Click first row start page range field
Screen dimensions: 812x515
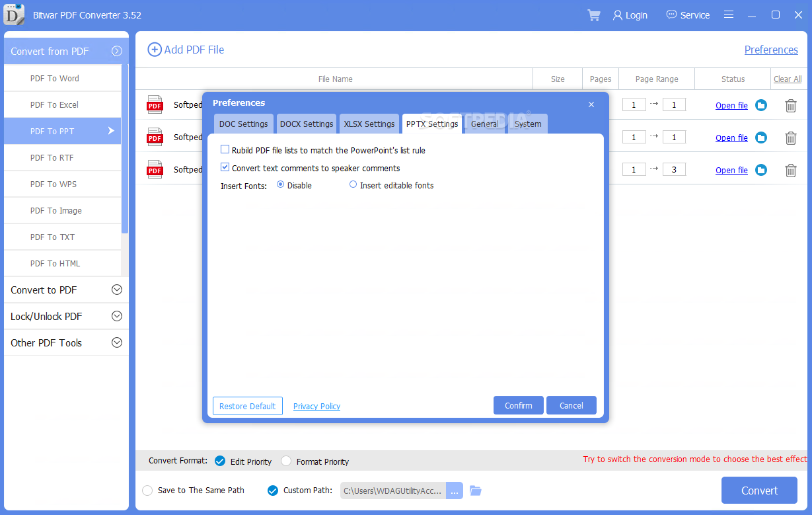pos(634,104)
